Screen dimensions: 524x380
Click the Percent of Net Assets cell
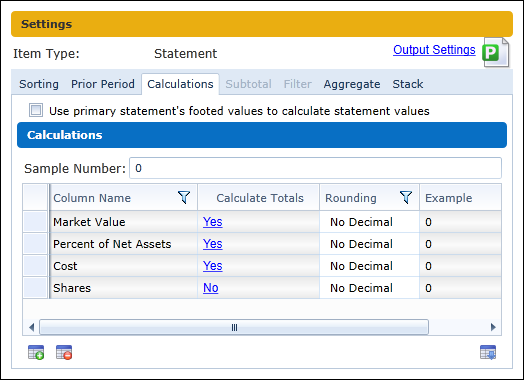click(124, 244)
